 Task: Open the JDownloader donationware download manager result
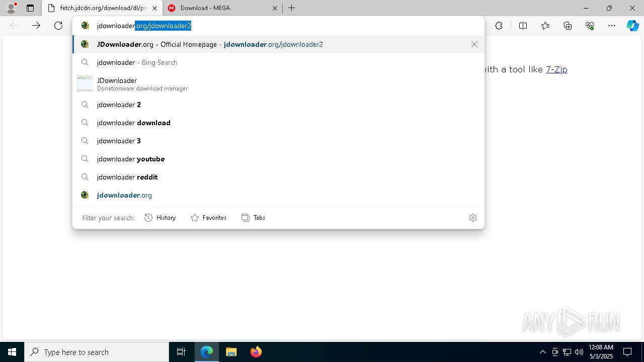(x=278, y=84)
